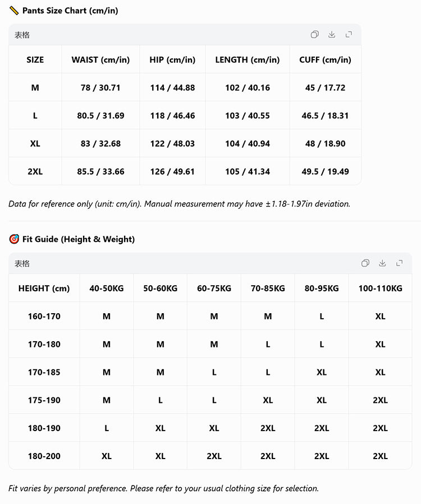This screenshot has height=504, width=421.
Task: Select the WAIST (cm/in) column header
Action: click(x=100, y=60)
